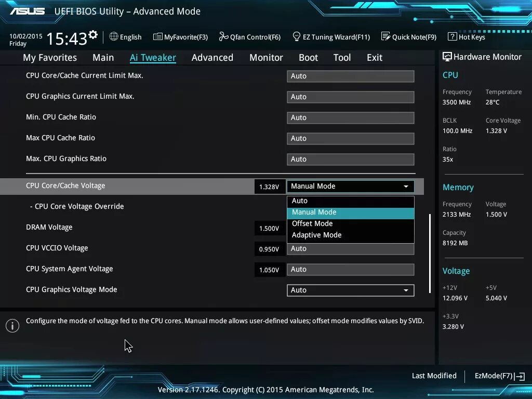Click CPU VCCIO Voltage Auto field
The width and height of the screenshot is (532, 399).
point(351,249)
